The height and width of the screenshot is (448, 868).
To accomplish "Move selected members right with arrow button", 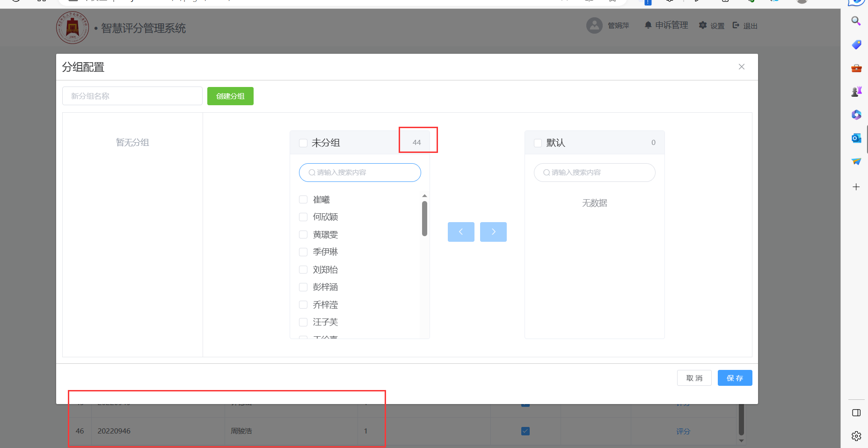I will pos(493,232).
